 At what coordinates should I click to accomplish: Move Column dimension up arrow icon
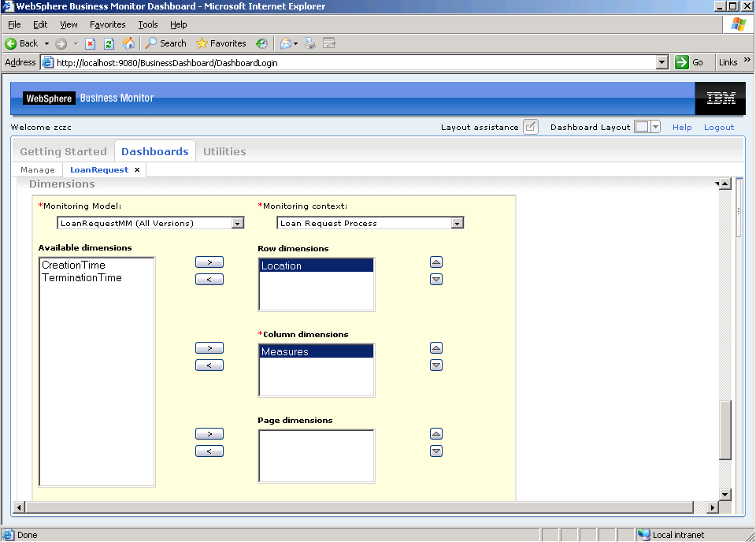click(x=436, y=348)
